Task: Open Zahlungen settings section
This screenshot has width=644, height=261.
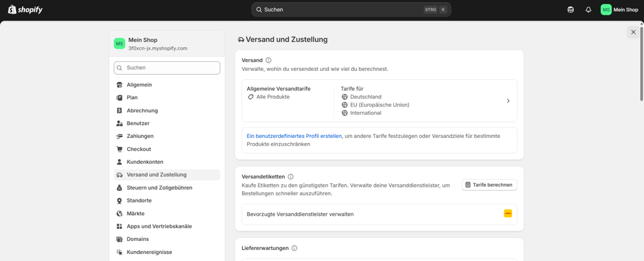Action: point(140,136)
